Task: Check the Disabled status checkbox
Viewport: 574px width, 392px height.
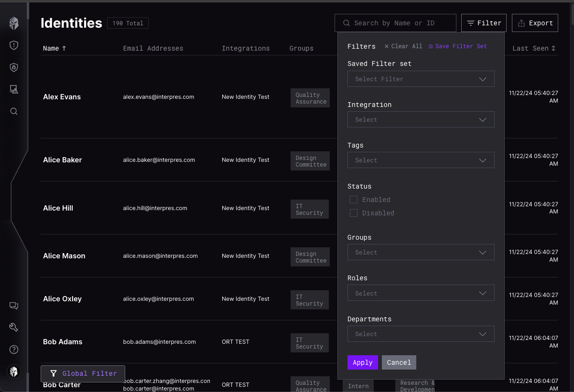Action: tap(354, 213)
